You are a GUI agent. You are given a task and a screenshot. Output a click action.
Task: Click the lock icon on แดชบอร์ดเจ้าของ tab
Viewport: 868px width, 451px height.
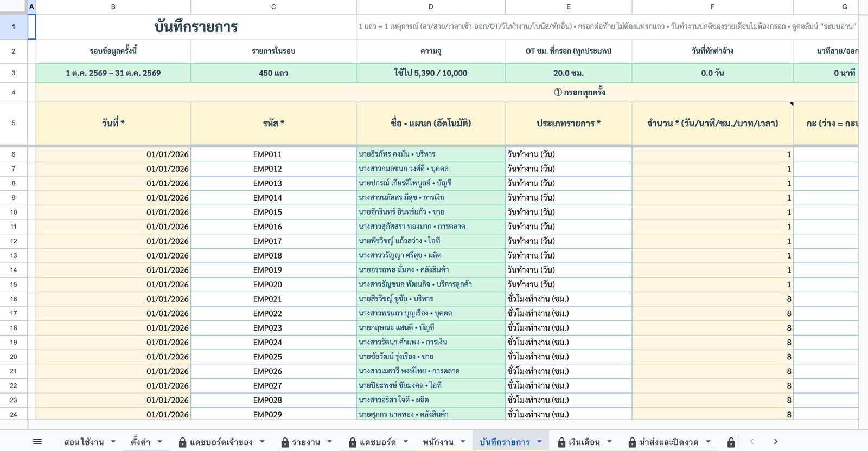point(182,442)
